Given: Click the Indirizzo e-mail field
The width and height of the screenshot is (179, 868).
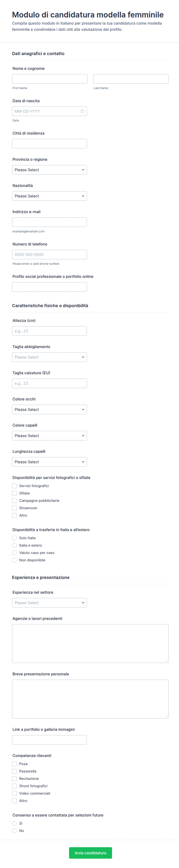Looking at the screenshot, I should coord(49,222).
